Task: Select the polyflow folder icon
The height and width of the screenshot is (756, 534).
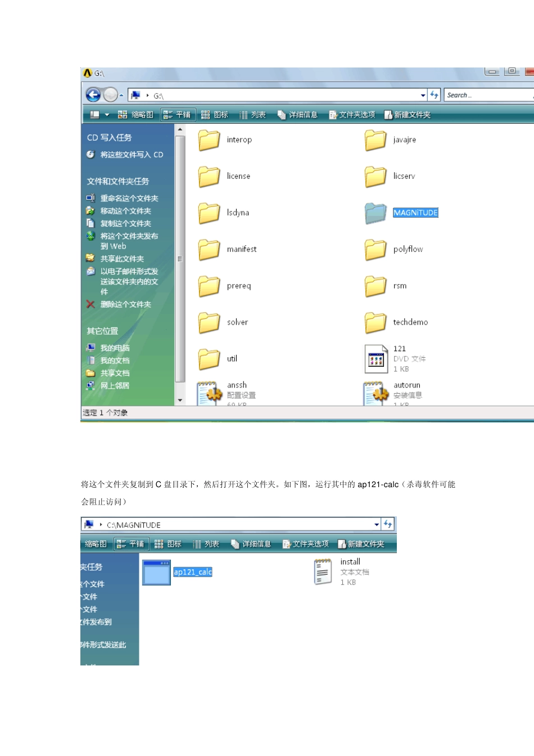Action: coord(375,250)
